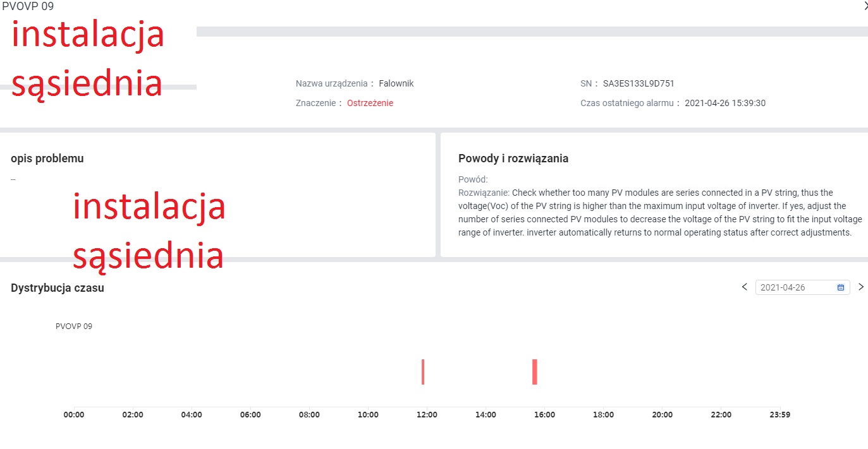
Task: Click the 06:00 axis label
Action: click(250, 415)
